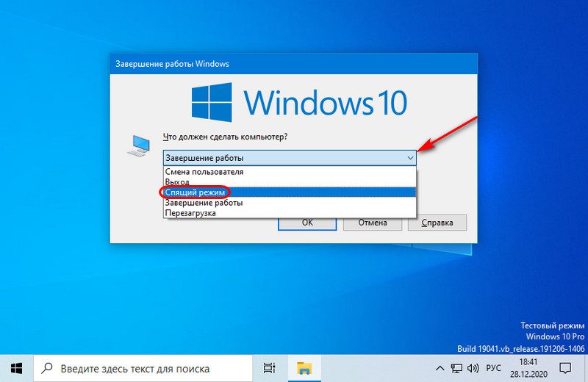The image size is (588, 382).
Task: Show hidden tray icons chevron
Action: click(x=440, y=369)
